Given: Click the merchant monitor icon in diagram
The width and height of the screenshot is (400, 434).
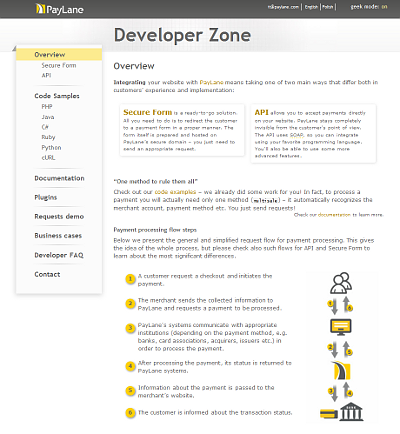Looking at the screenshot, I should point(341,327).
